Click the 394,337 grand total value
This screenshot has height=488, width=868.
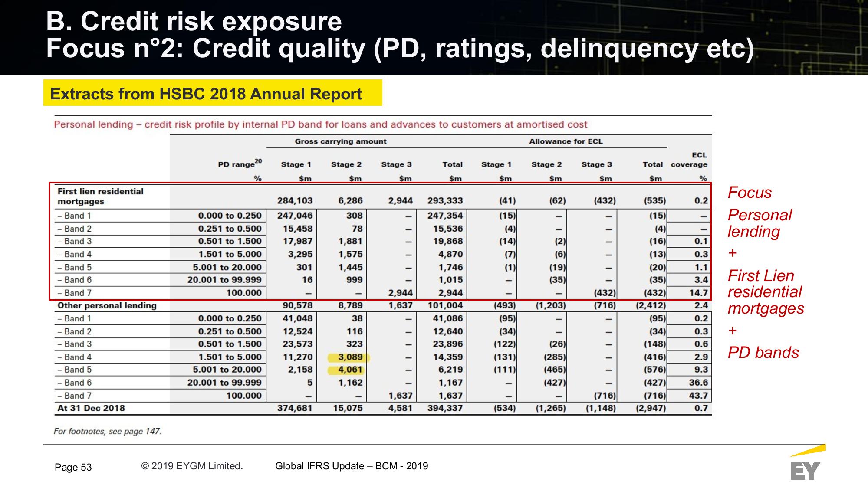[445, 408]
